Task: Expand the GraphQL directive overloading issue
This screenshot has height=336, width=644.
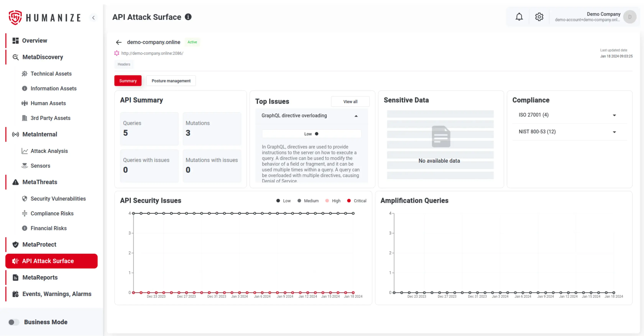Action: 356,116
